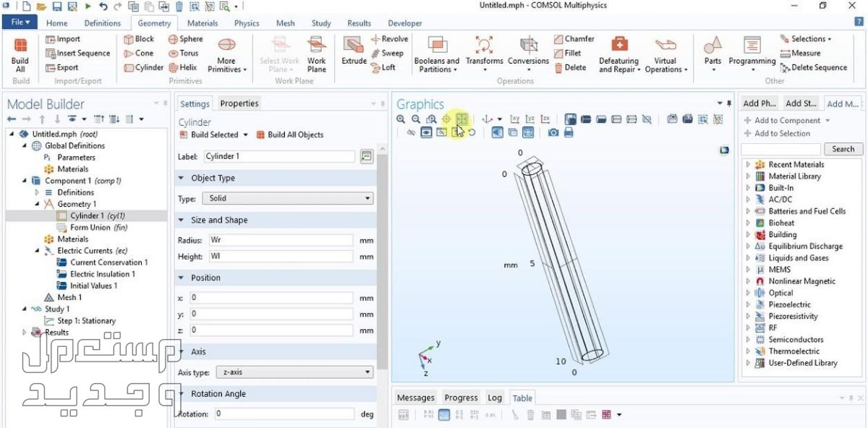Viewport: 868px width, 428px height.
Task: Add a Torus primitive
Action: [184, 54]
